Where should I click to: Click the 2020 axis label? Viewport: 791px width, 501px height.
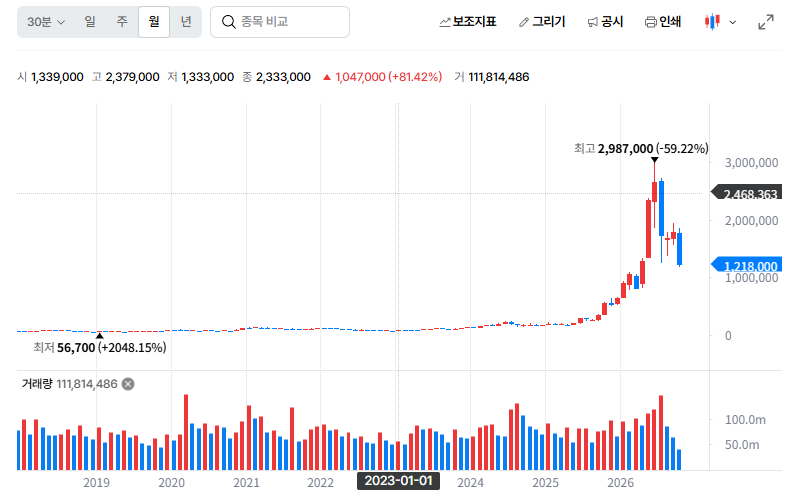click(x=172, y=483)
